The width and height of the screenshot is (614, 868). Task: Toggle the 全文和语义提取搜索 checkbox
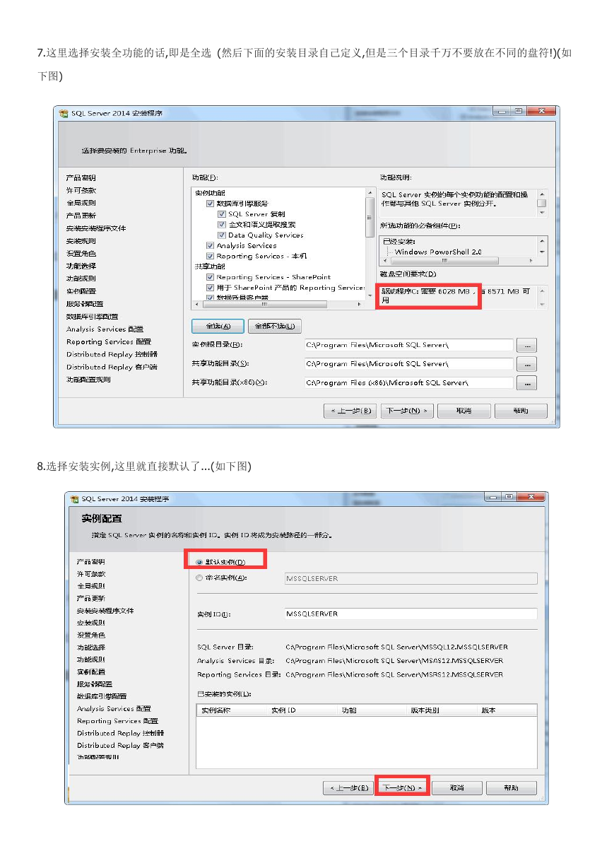[222, 225]
